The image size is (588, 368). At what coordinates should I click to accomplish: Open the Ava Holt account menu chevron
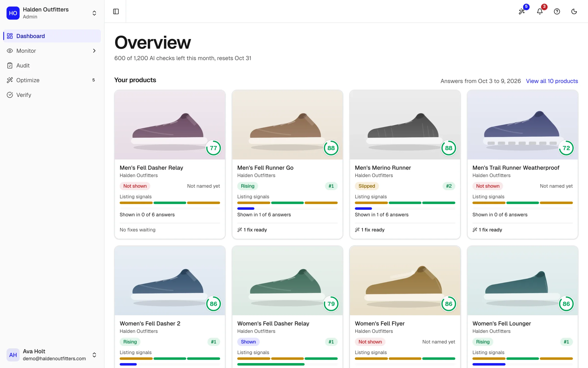coord(94,355)
